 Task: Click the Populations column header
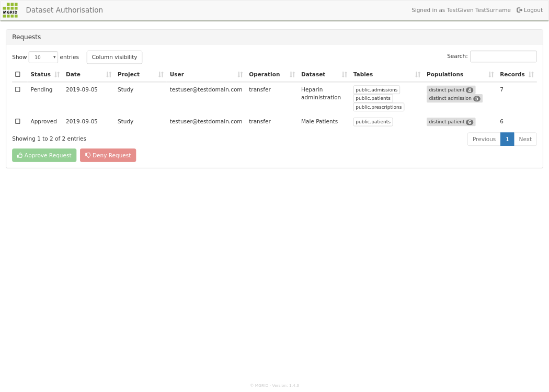coord(444,74)
